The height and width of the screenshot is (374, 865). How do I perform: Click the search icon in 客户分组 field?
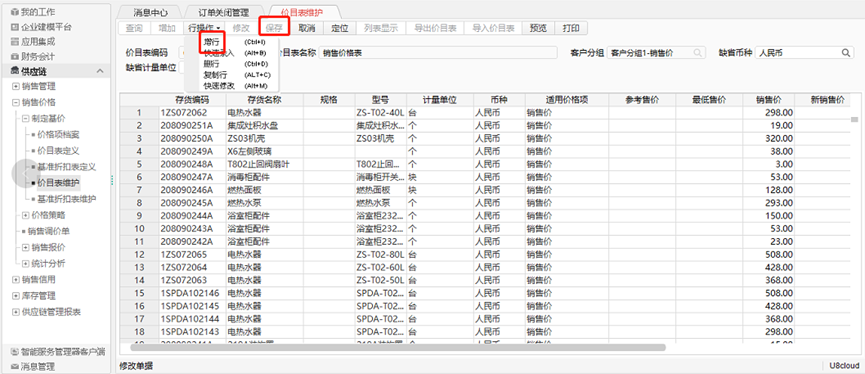[x=698, y=53]
